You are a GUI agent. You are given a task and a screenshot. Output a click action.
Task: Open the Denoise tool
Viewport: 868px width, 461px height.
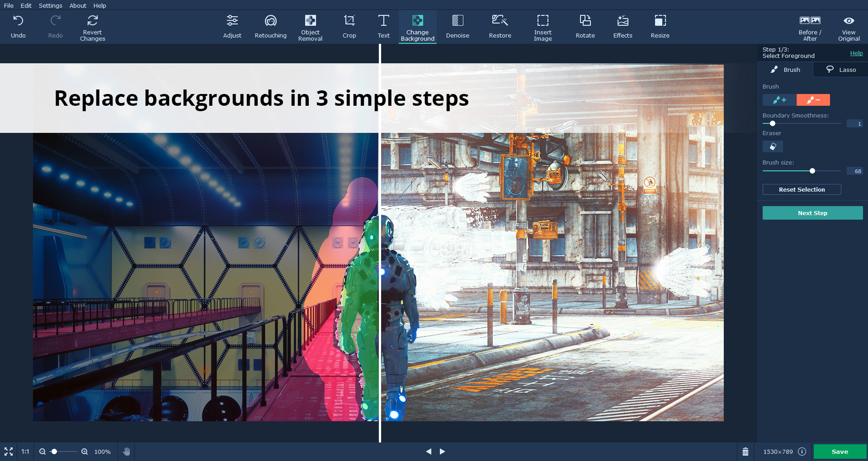coord(457,27)
